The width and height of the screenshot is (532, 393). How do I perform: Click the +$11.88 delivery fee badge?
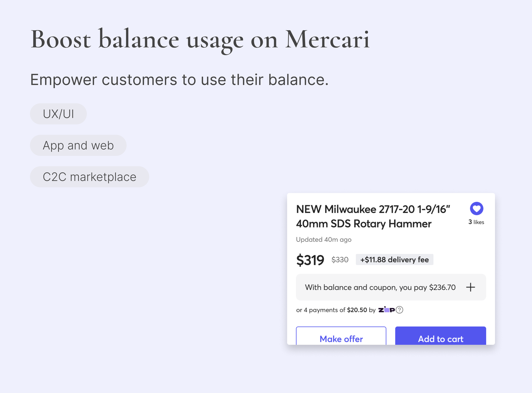coord(394,259)
